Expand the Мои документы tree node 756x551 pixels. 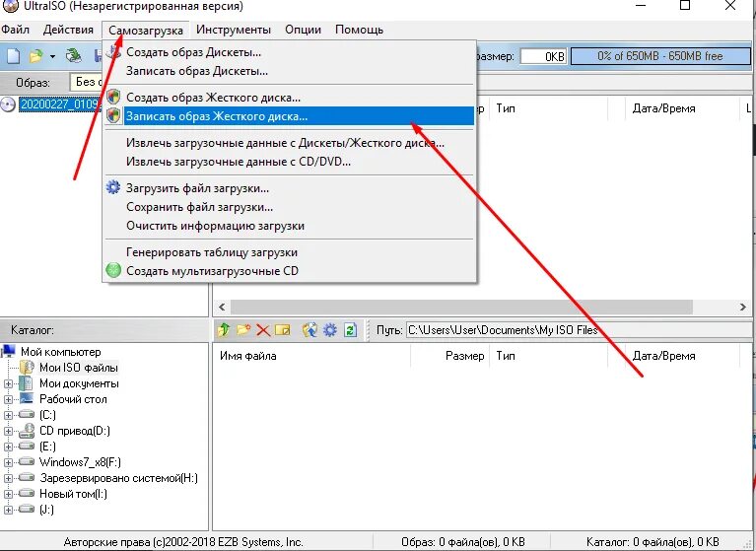(x=8, y=383)
